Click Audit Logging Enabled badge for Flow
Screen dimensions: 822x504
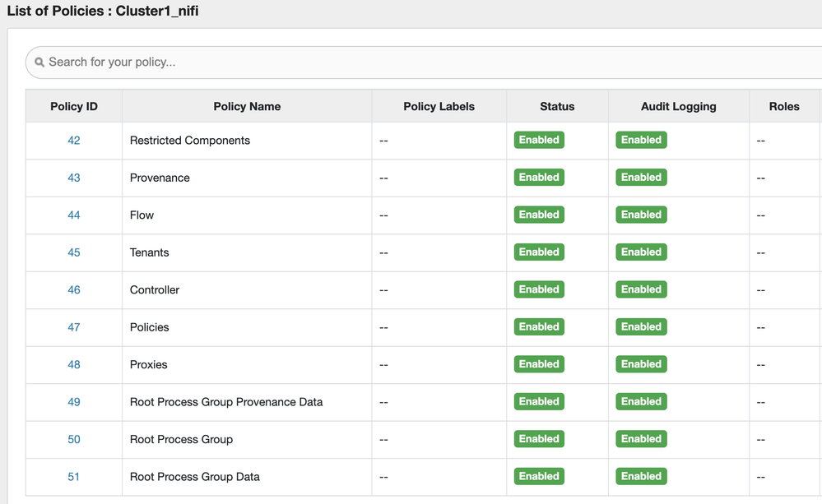(x=641, y=215)
